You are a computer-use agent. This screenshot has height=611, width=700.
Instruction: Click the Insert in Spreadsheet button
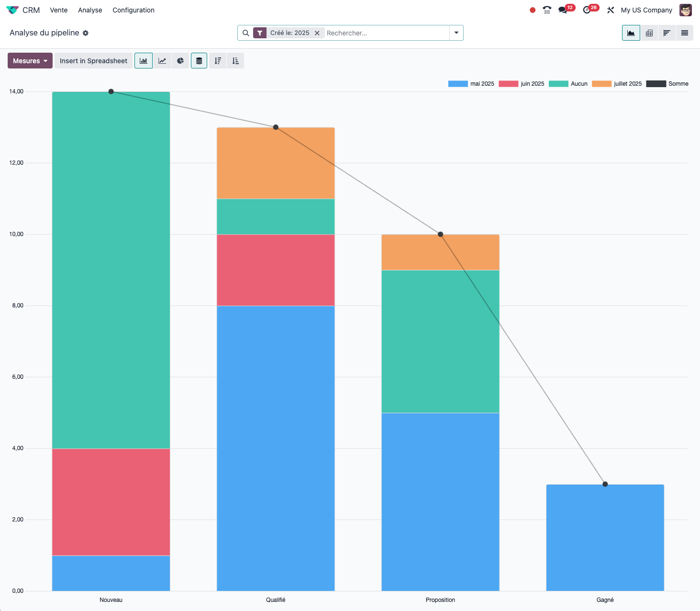click(93, 61)
